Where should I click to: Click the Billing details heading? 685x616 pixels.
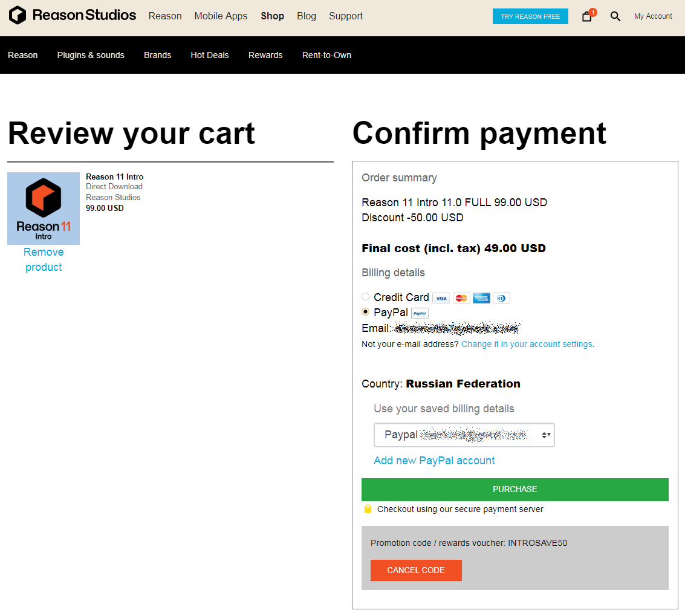(393, 273)
